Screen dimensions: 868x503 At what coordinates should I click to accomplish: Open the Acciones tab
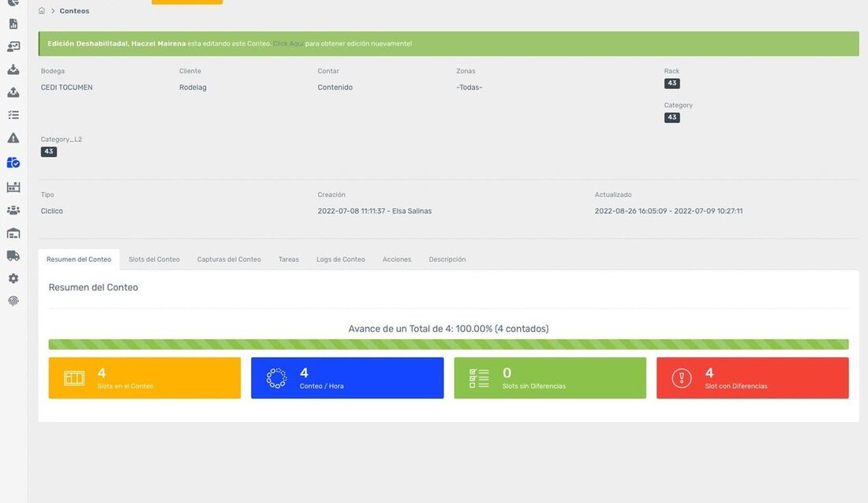(396, 259)
